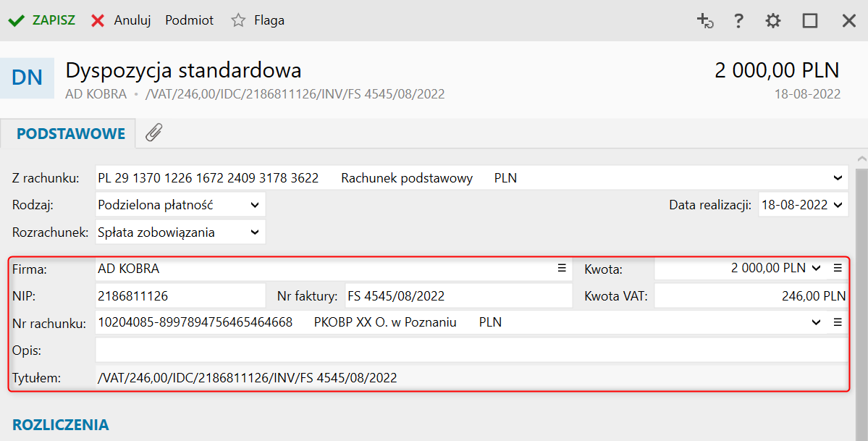Expand the Z rachunku account dropdown
The image size is (868, 441).
click(x=837, y=178)
